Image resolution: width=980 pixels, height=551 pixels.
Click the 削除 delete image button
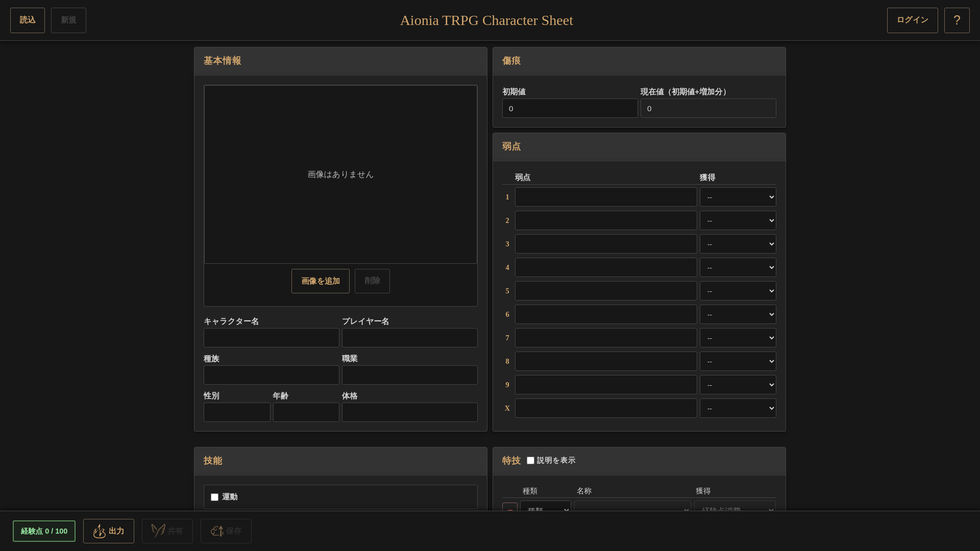372,281
